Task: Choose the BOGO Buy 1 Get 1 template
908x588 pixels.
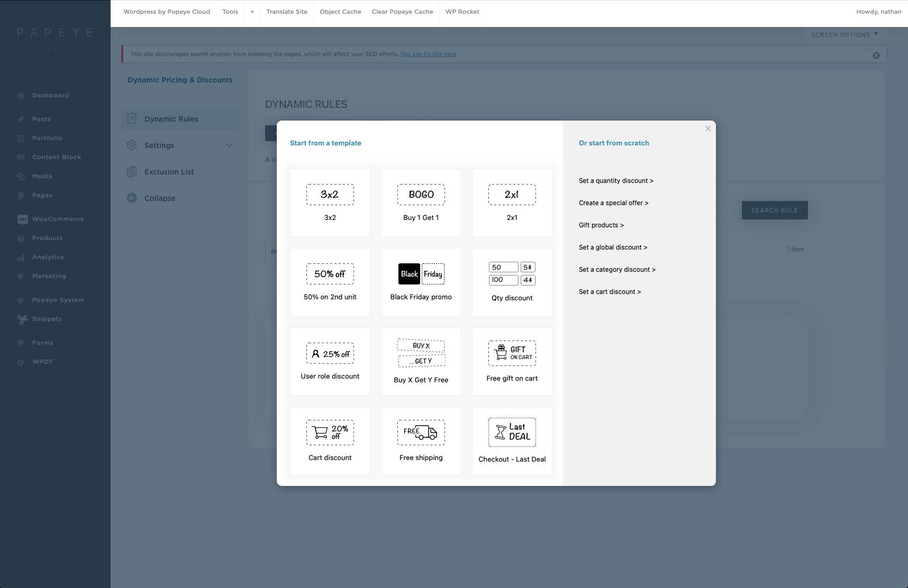Action: [421, 203]
